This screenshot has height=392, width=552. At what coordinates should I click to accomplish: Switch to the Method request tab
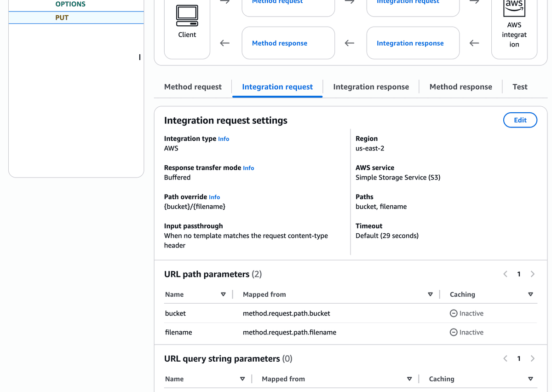[x=193, y=87]
